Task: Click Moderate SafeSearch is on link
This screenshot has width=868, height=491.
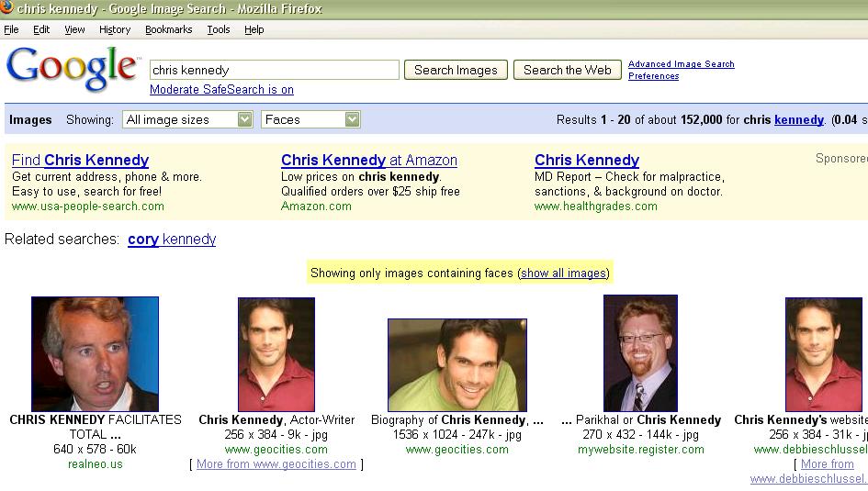Action: pos(221,90)
